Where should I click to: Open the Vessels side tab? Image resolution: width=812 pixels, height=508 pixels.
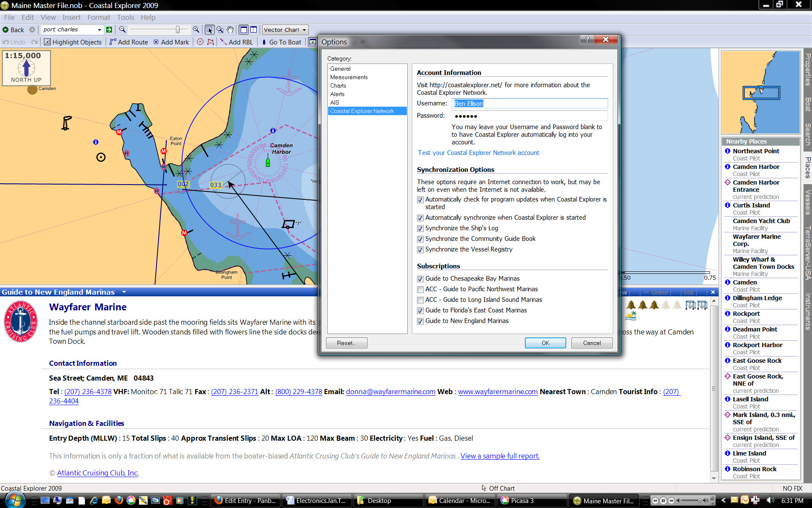[x=807, y=202]
